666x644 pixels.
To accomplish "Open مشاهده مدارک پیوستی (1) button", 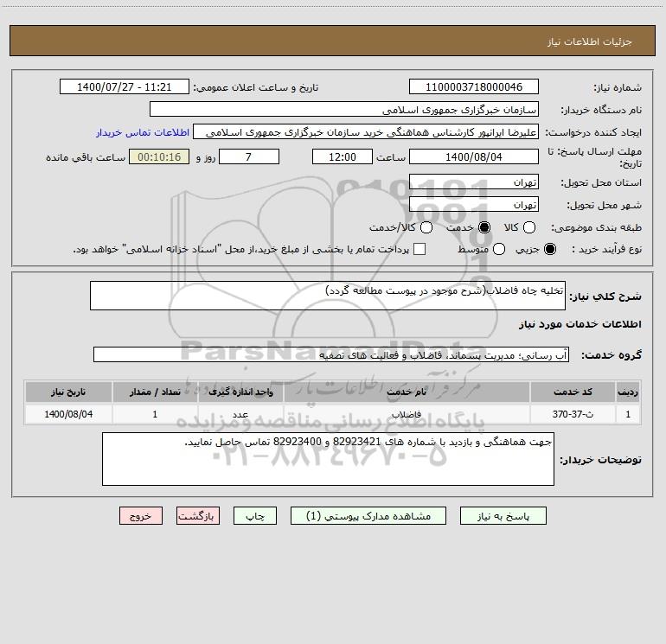I will point(368,516).
